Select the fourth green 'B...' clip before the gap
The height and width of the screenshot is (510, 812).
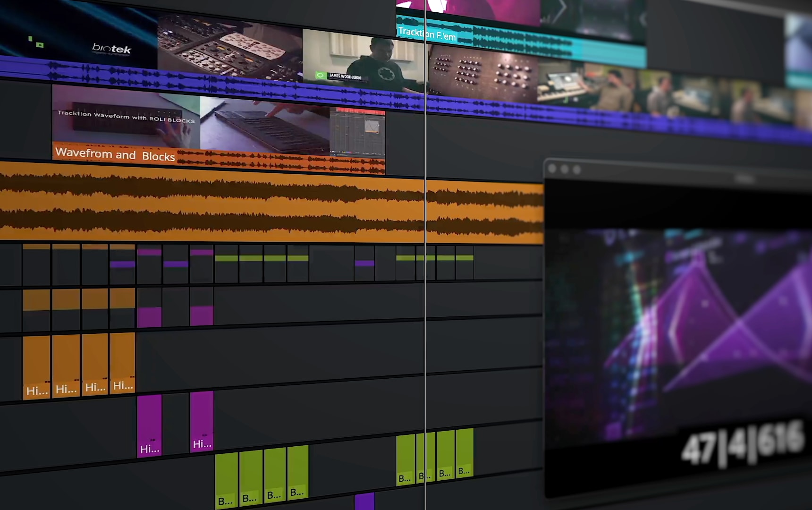coord(298,472)
